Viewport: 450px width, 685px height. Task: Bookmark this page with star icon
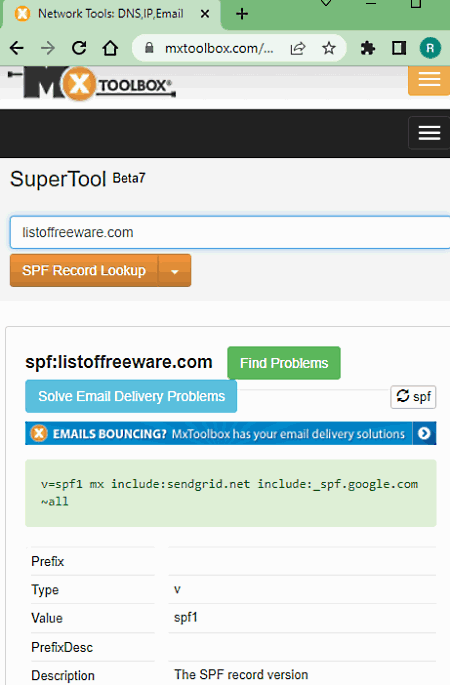coord(329,48)
